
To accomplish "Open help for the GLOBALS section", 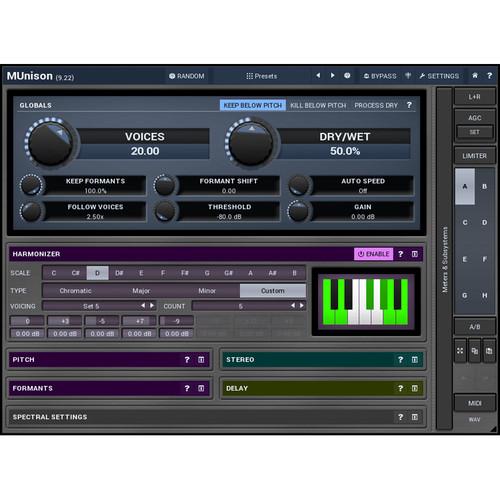I will (409, 105).
